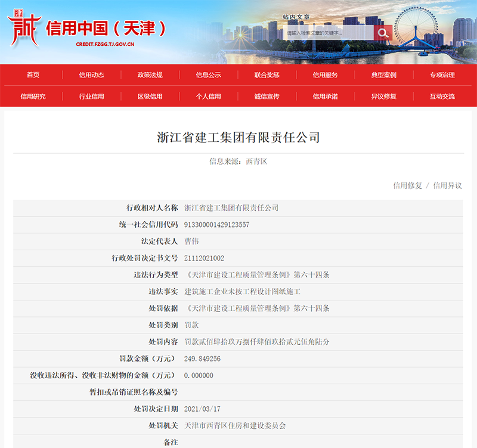477x448 pixels.
Task: Click the 信息来源：西青区 text
Action: point(238,161)
